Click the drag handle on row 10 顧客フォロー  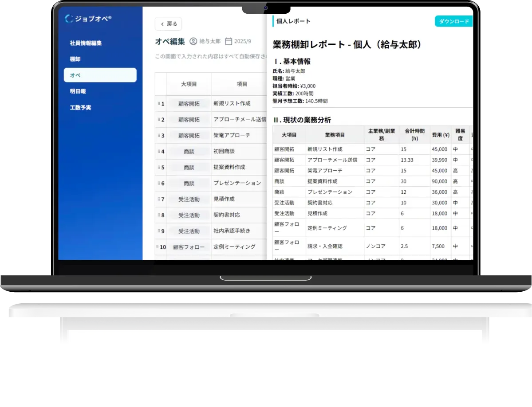(159, 247)
